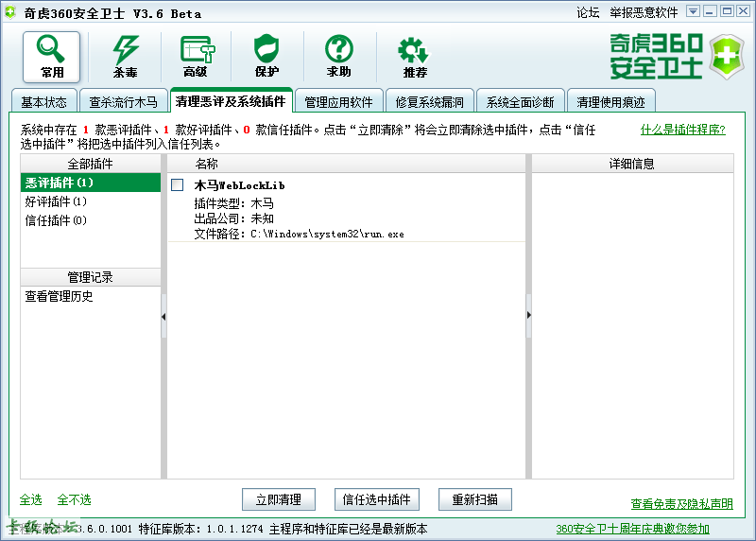756x541 pixels.
Task: Click the 管理记录 panel header
Action: (x=91, y=277)
